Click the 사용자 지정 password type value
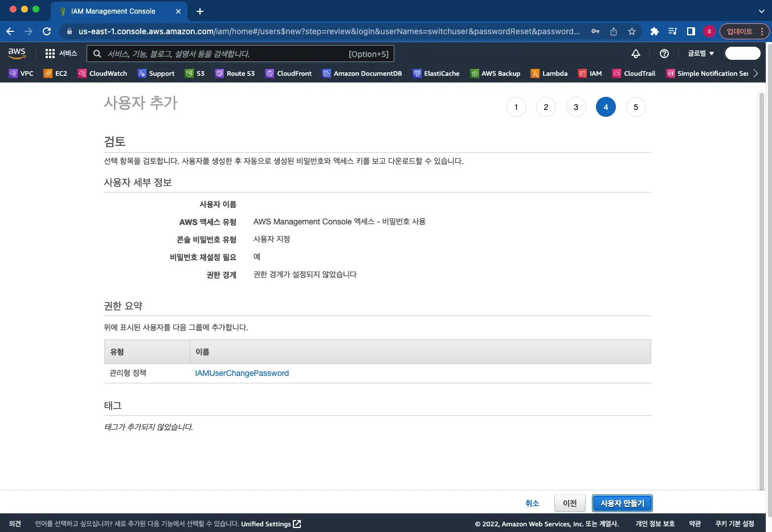The image size is (772, 532). pos(272,239)
